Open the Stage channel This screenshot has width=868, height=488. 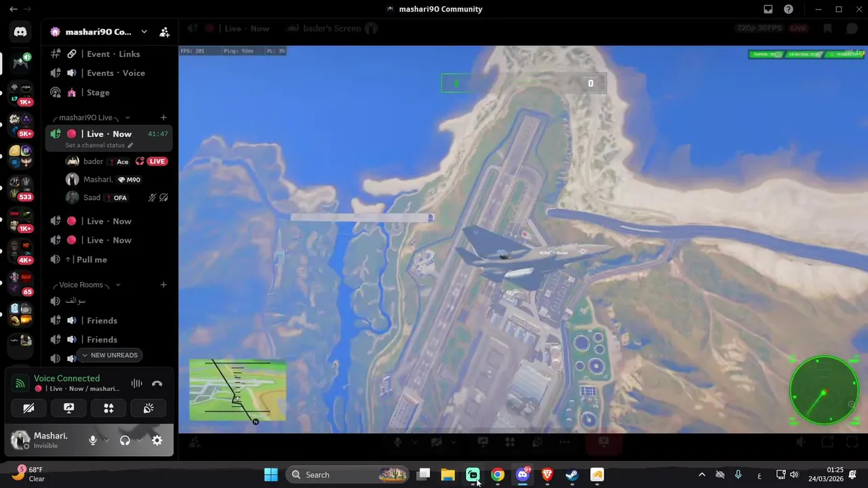pyautogui.click(x=108, y=92)
